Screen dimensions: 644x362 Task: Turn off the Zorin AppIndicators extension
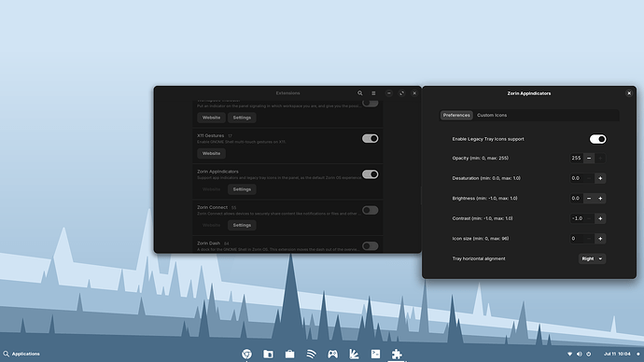(x=370, y=174)
